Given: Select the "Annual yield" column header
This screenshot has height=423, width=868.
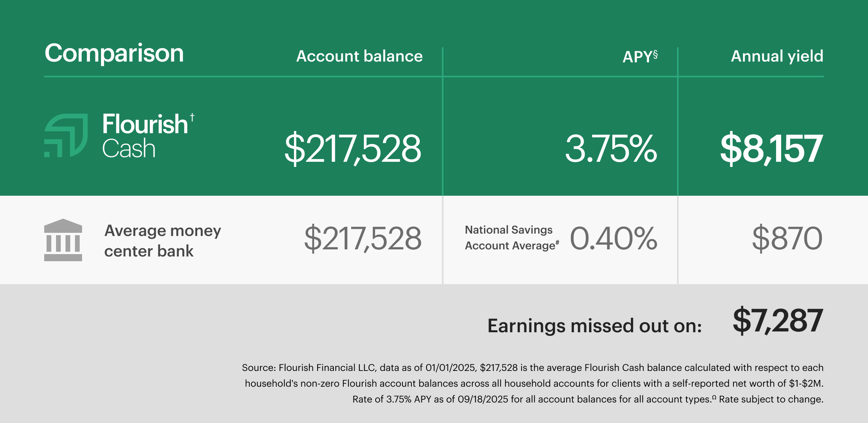Looking at the screenshot, I should tap(777, 56).
